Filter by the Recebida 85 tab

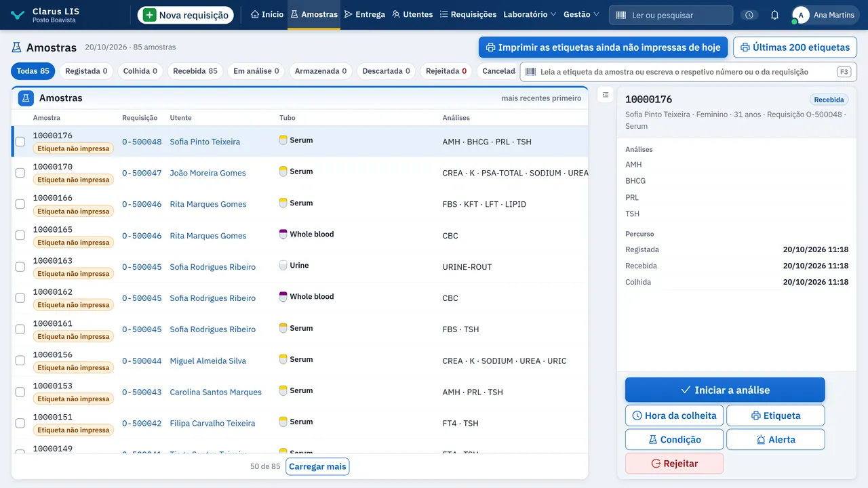coord(195,71)
